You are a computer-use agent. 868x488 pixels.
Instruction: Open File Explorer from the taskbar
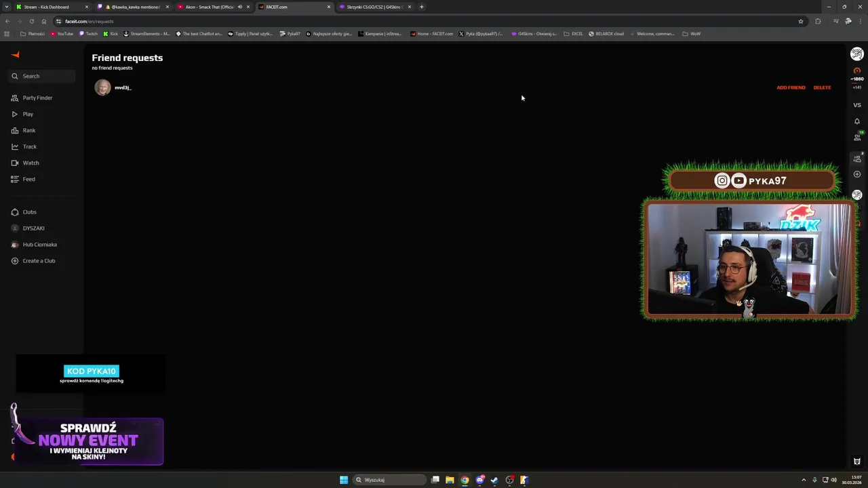[450, 480]
